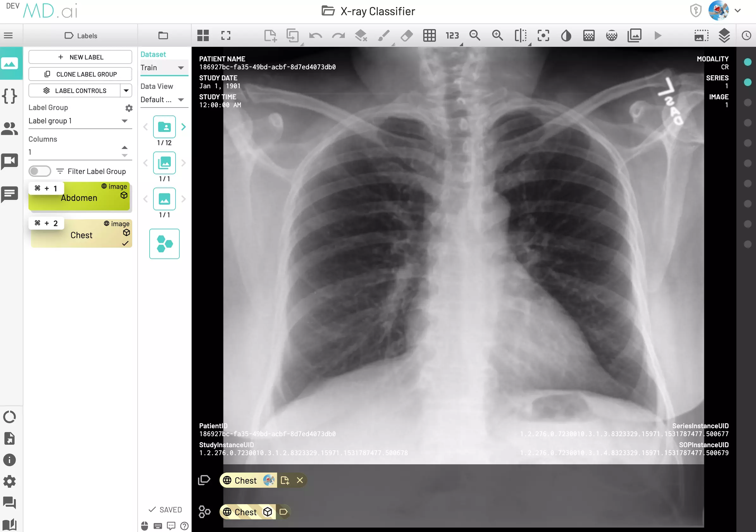Click the NEW LABEL button
The width and height of the screenshot is (756, 532).
point(80,57)
